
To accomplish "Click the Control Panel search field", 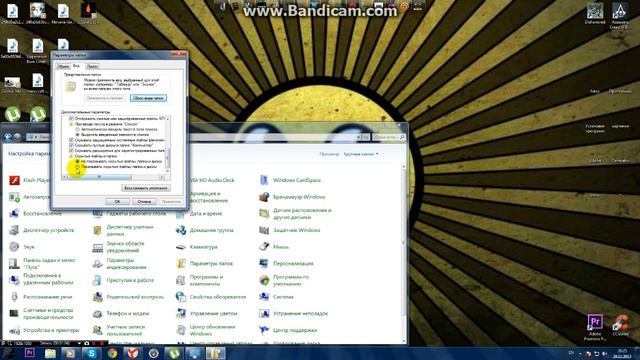I will [x=389, y=137].
